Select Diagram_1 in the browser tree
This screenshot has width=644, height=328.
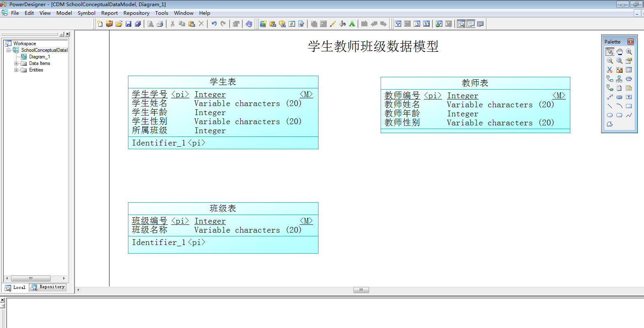pyautogui.click(x=40, y=57)
